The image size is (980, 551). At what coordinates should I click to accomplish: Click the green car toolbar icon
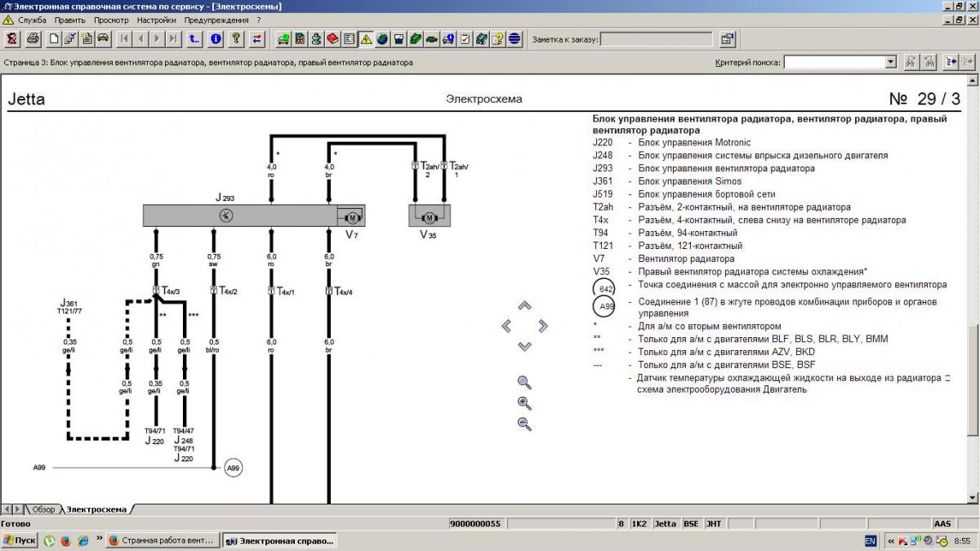click(x=431, y=38)
